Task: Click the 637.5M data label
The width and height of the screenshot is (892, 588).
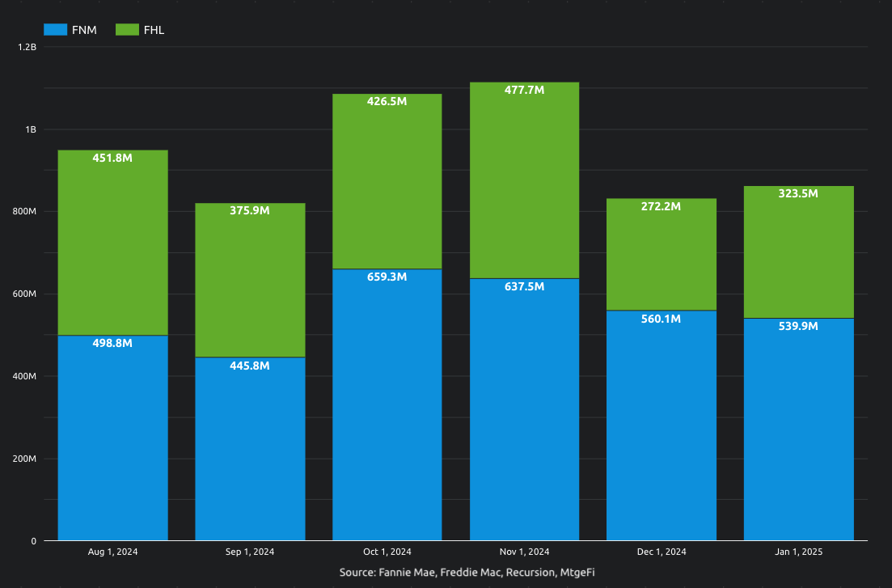Action: point(525,287)
